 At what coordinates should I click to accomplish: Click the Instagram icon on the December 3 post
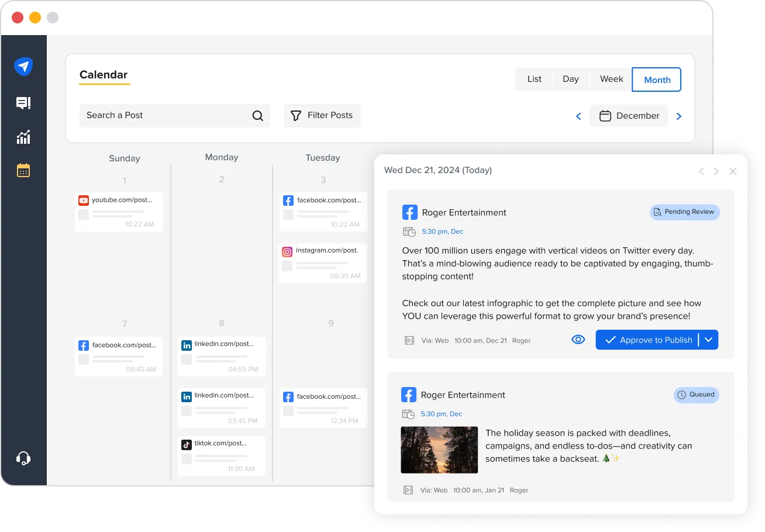pyautogui.click(x=287, y=251)
